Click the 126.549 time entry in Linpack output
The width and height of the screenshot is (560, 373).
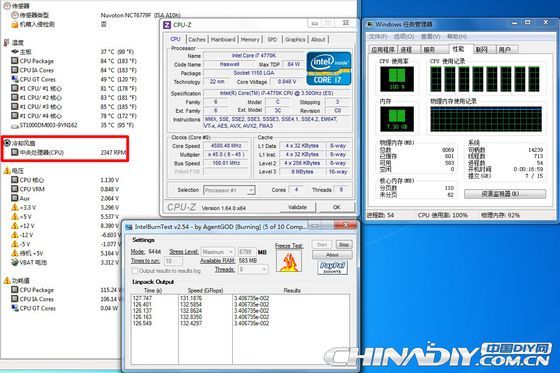pos(142,323)
